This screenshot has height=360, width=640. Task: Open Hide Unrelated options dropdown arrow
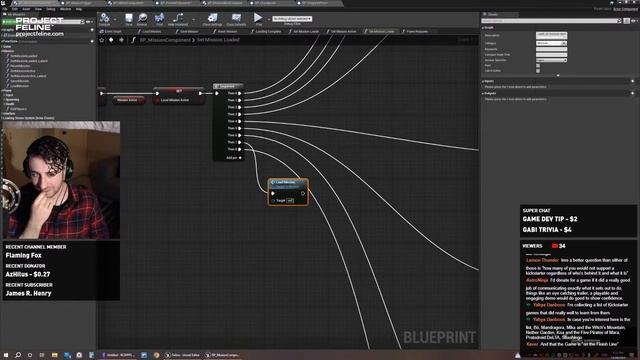(x=193, y=19)
